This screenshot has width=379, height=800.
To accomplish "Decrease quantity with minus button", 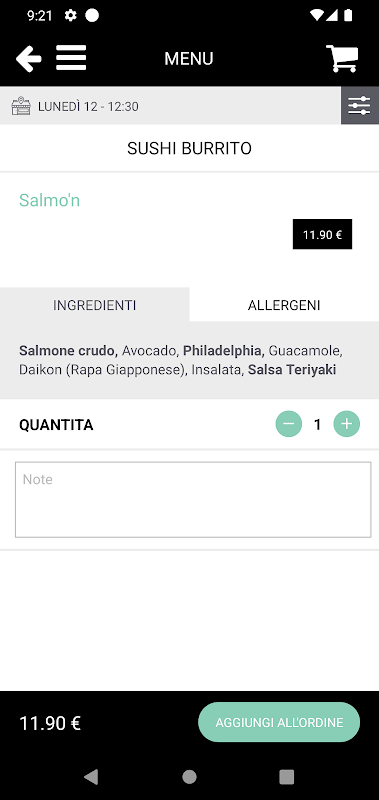I will [289, 424].
